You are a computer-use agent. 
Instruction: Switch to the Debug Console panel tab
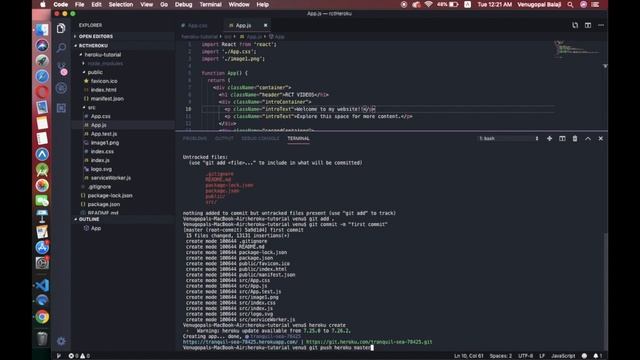pos(260,138)
